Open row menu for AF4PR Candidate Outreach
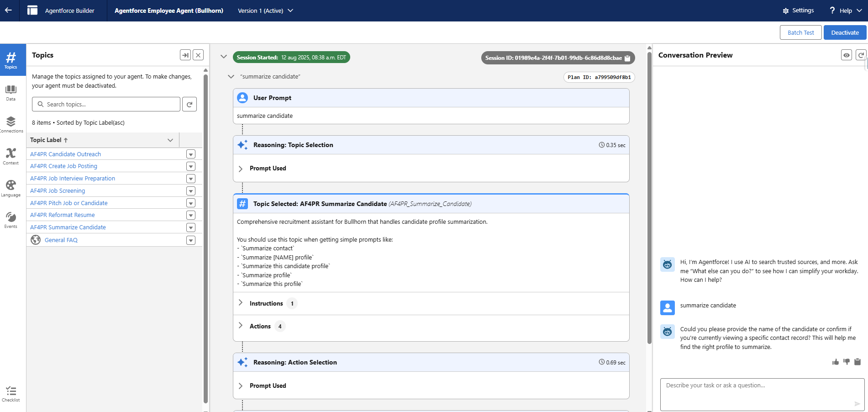The height and width of the screenshot is (412, 868). coord(191,154)
